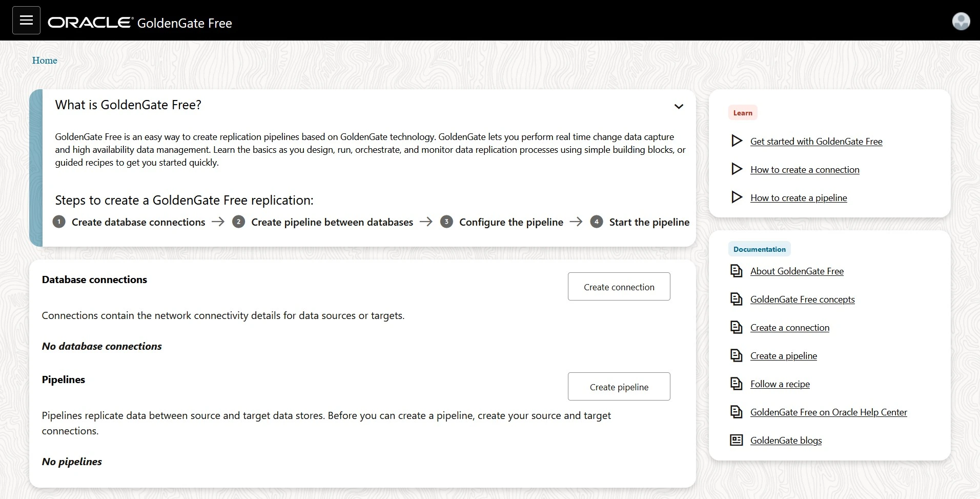Open How to create a pipeline video
Image resolution: width=980 pixels, height=499 pixels.
pyautogui.click(x=799, y=198)
